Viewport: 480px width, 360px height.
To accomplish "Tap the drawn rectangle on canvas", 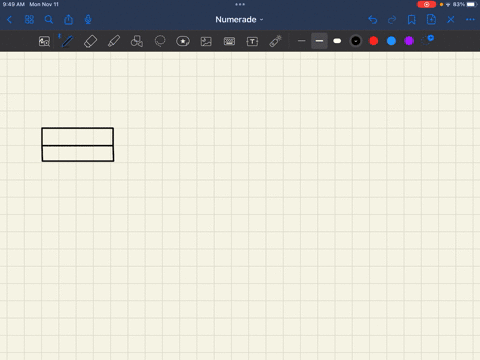I will 78,144.
